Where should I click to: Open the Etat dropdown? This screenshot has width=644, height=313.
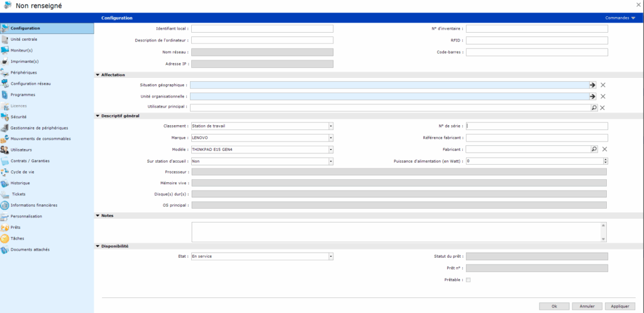pos(331,256)
